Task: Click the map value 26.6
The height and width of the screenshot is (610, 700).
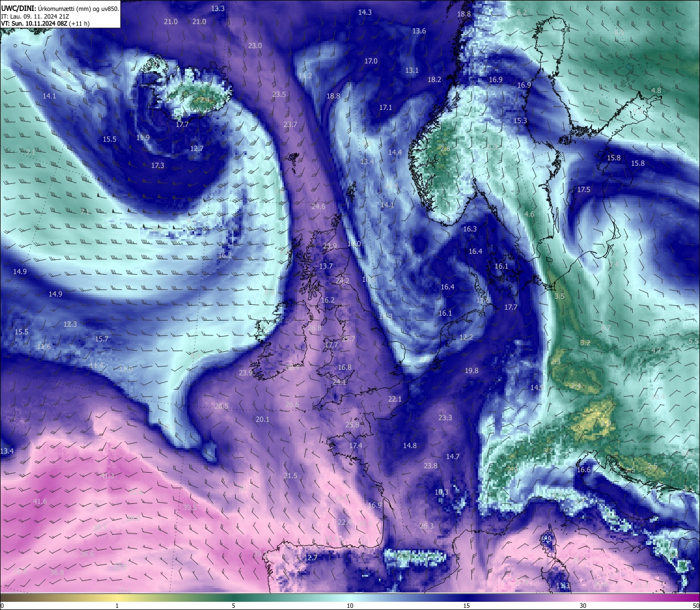Action: tap(292, 405)
